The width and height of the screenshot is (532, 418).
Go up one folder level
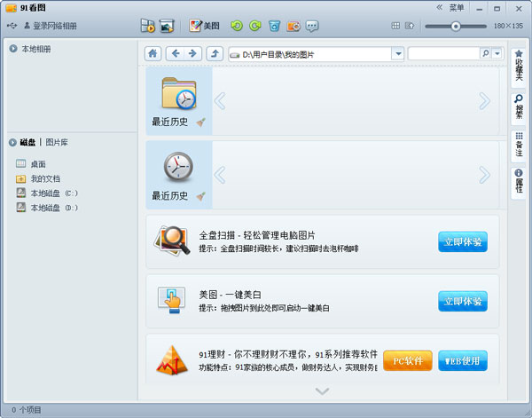(x=215, y=53)
